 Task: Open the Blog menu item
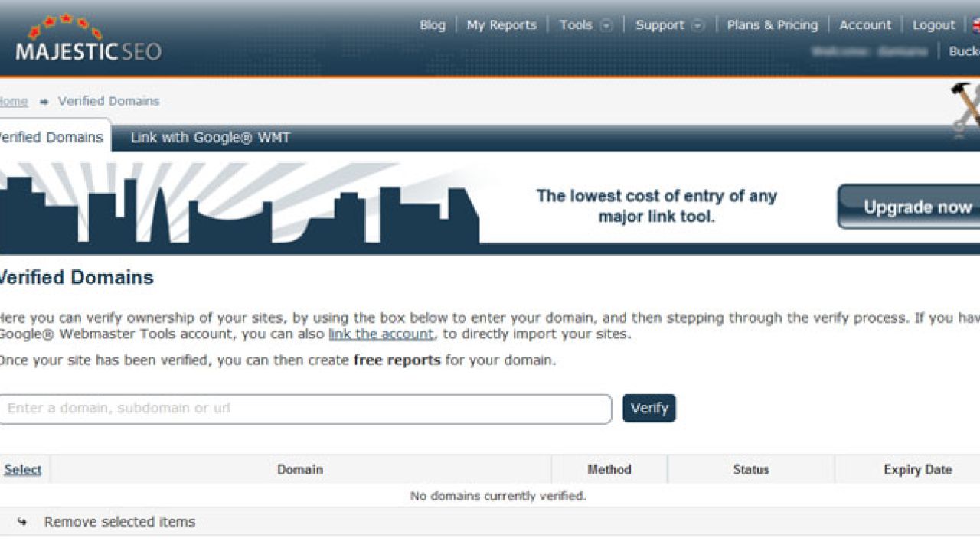click(432, 25)
